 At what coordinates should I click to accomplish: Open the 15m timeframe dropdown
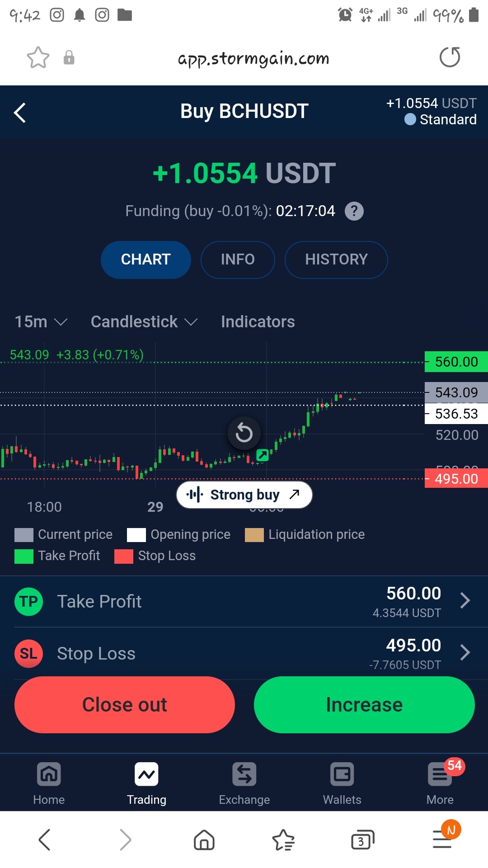(x=41, y=322)
